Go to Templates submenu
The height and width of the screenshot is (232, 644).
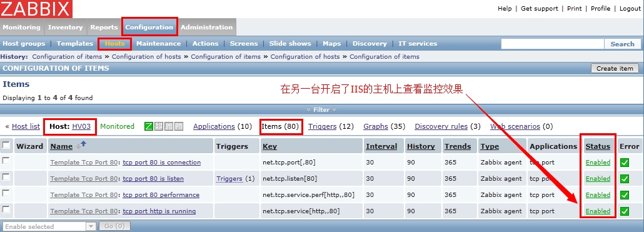[x=75, y=44]
